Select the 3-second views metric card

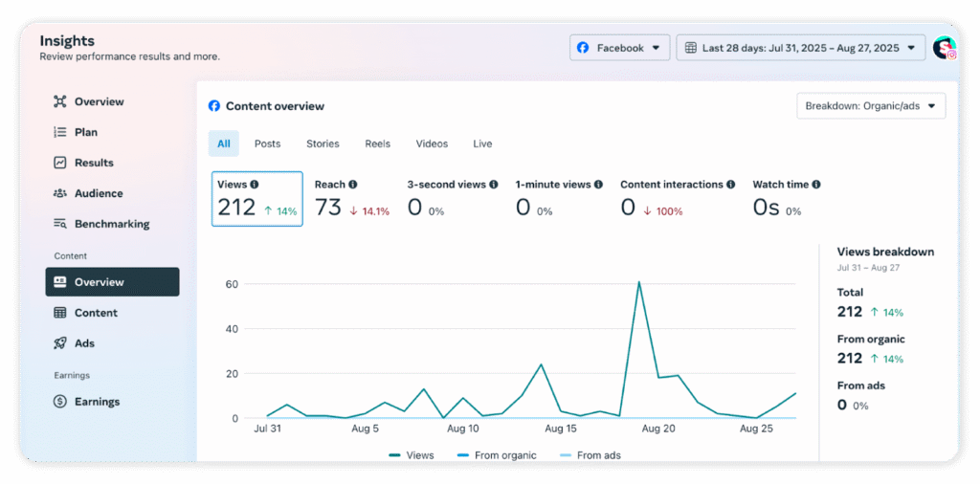click(x=452, y=198)
